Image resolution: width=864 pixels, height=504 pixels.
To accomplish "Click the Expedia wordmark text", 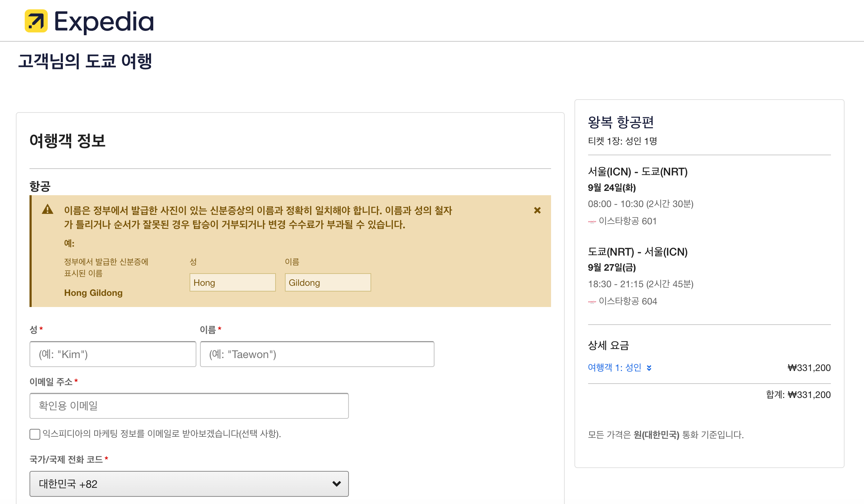I will point(104,22).
